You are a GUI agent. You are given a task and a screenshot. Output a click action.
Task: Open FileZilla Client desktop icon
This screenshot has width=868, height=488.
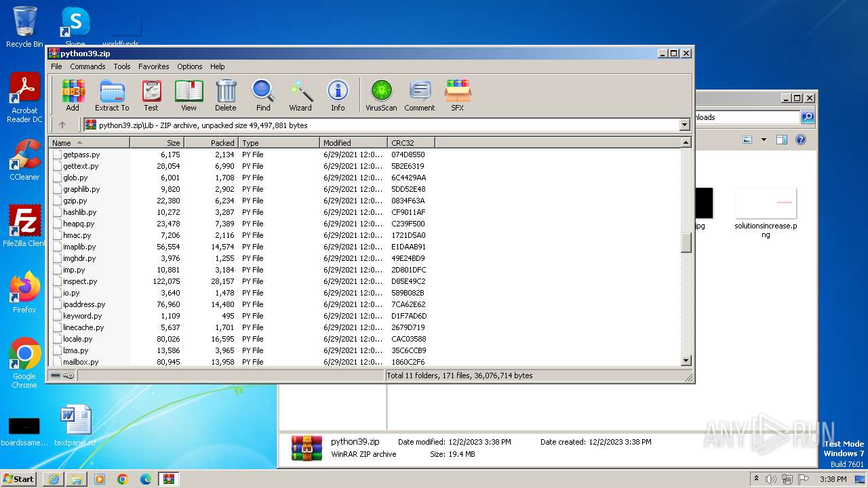coord(24,226)
